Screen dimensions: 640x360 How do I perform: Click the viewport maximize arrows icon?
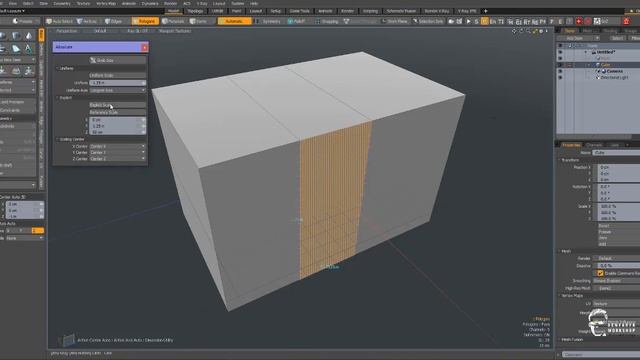(x=535, y=31)
